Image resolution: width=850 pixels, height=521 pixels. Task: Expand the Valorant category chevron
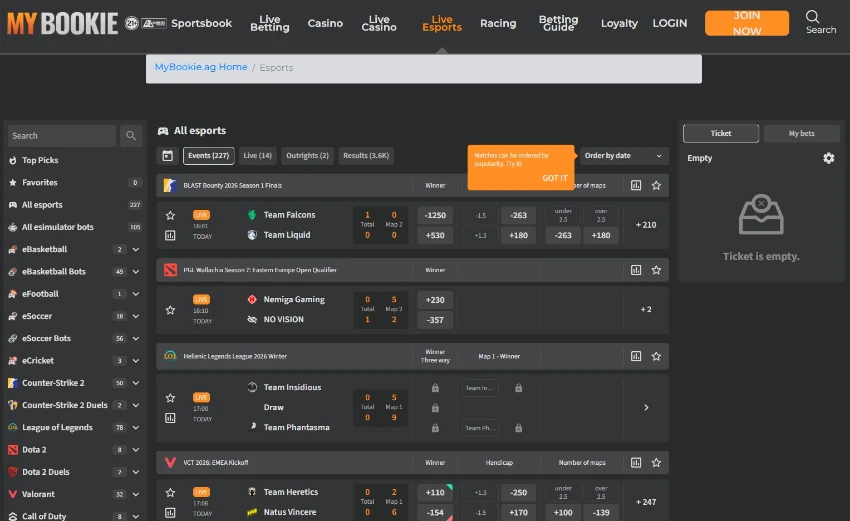point(136,494)
